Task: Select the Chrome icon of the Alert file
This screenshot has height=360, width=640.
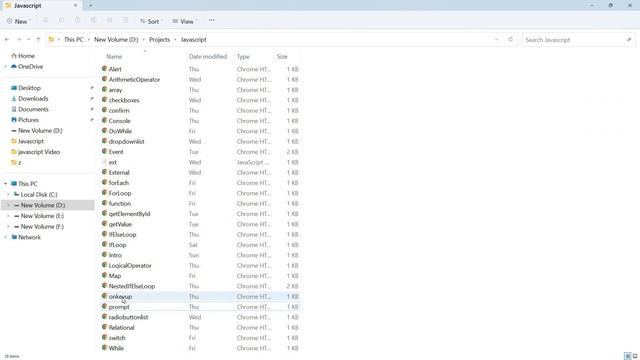Action: click(x=104, y=69)
